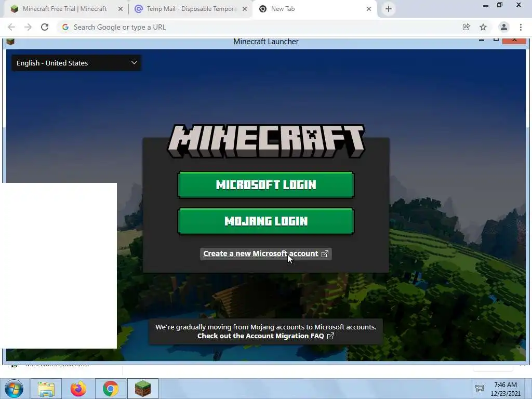This screenshot has height=399, width=532.
Task: Open the Microsoft Login button
Action: coord(265,184)
